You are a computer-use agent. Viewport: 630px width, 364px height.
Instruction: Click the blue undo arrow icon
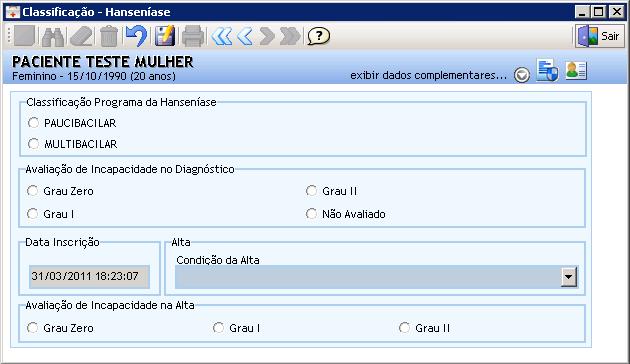pos(137,36)
